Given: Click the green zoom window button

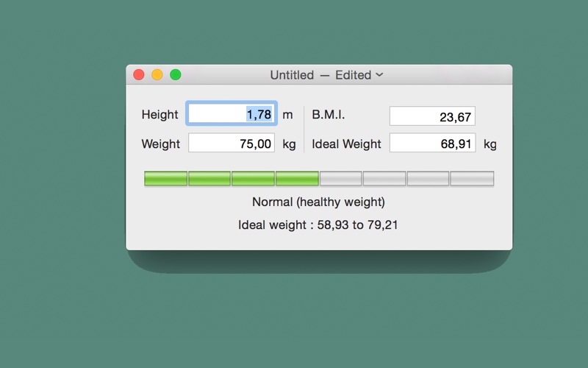Looking at the screenshot, I should pos(176,75).
